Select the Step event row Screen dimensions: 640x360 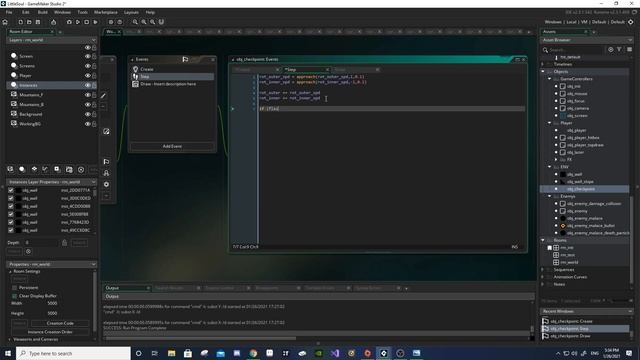pos(172,77)
